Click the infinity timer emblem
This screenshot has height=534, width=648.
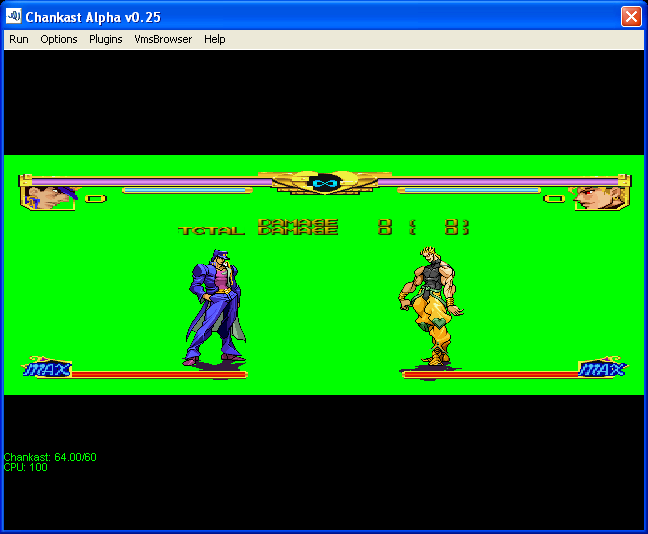(x=325, y=183)
